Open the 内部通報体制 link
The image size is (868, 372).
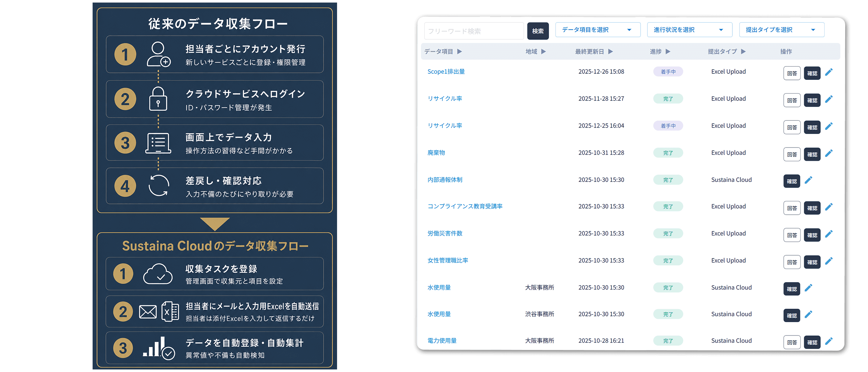[445, 180]
